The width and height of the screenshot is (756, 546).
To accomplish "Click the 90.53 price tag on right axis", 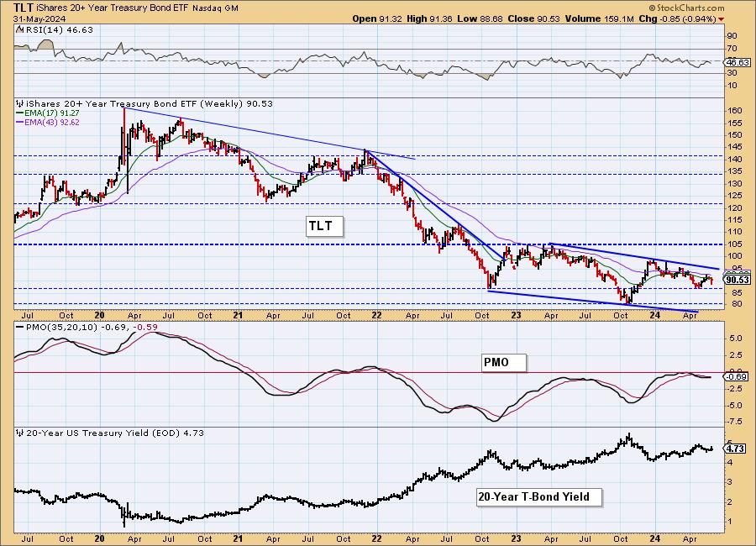I will pyautogui.click(x=738, y=280).
